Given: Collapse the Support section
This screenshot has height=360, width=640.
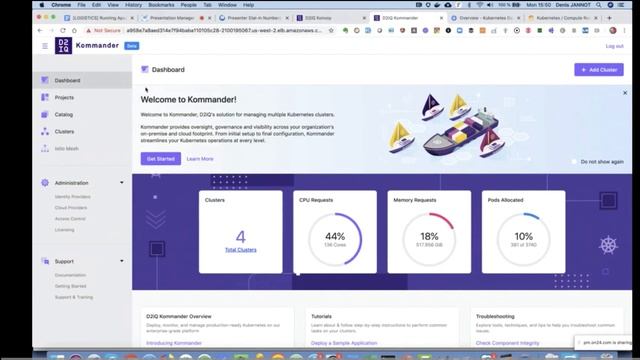Looking at the screenshot, I should point(122,261).
